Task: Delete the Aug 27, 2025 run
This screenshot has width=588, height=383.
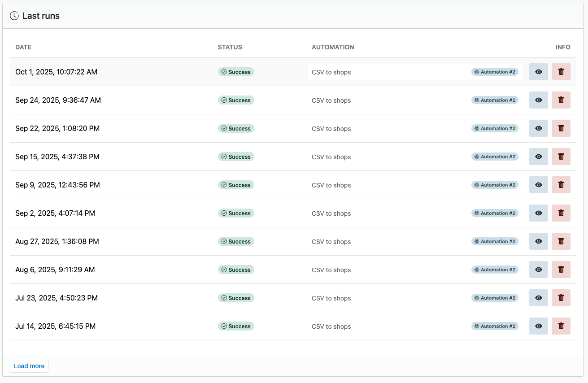Action: coord(561,241)
